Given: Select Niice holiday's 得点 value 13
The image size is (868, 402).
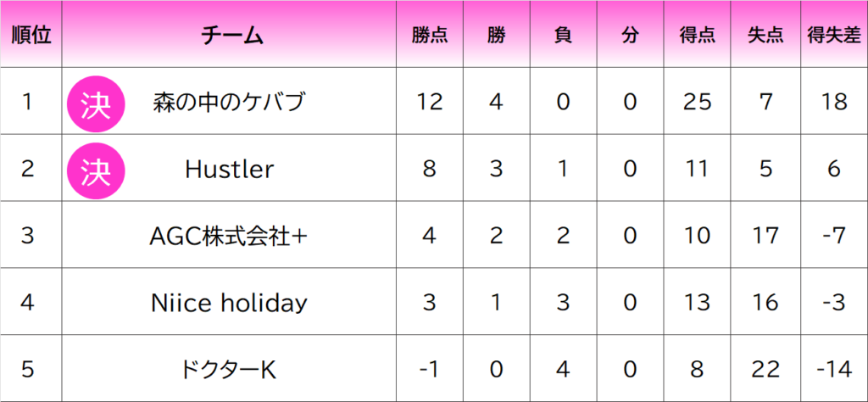Looking at the screenshot, I should pyautogui.click(x=697, y=303).
